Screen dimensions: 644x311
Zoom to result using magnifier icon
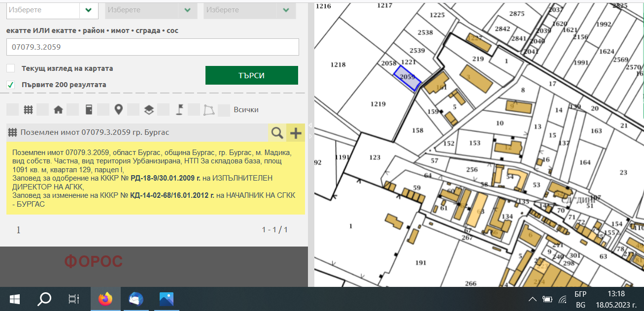(277, 132)
